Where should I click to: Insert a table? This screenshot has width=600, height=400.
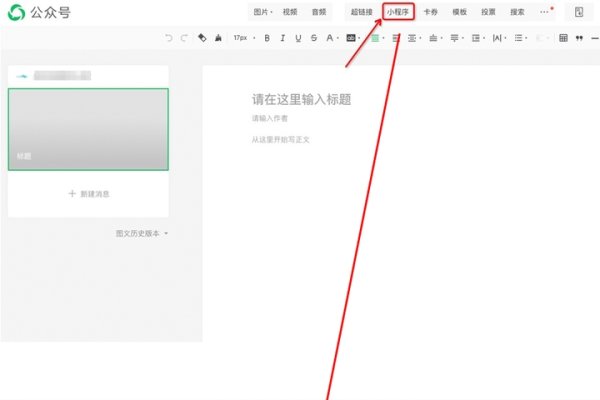563,38
